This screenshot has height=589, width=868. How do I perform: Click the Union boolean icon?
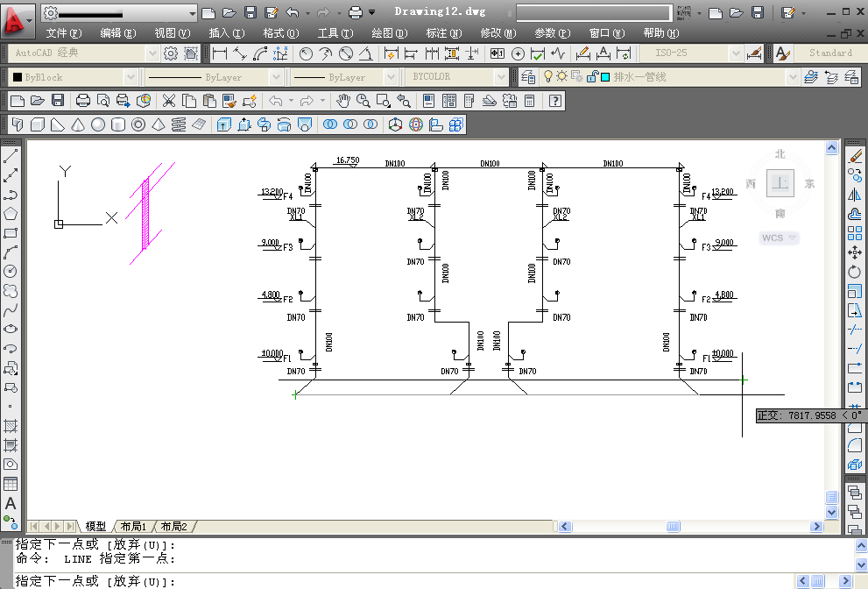click(x=330, y=124)
